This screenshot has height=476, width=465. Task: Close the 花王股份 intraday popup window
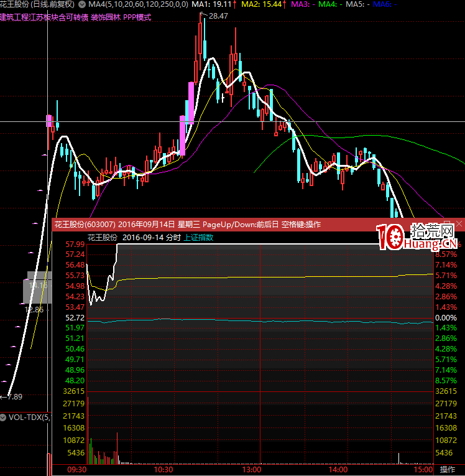459,224
